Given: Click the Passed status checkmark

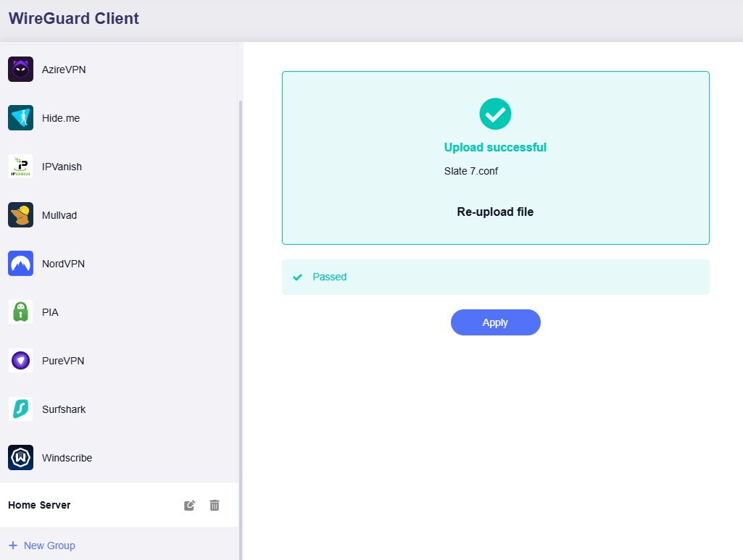Looking at the screenshot, I should [297, 277].
